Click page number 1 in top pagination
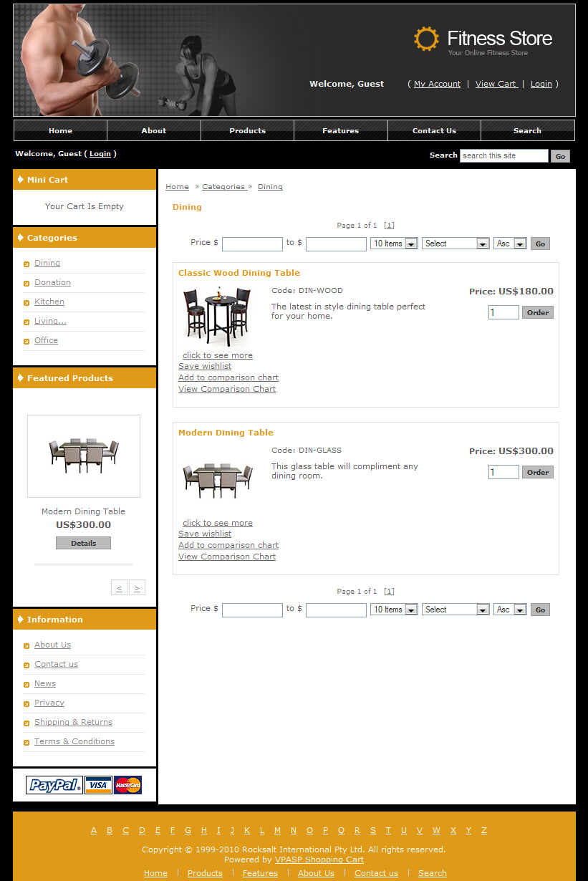 389,226
